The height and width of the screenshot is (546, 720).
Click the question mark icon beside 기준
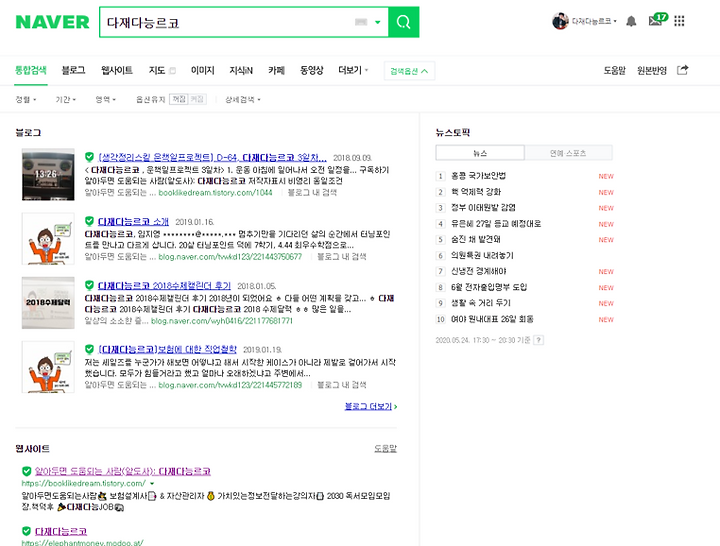pyautogui.click(x=539, y=340)
